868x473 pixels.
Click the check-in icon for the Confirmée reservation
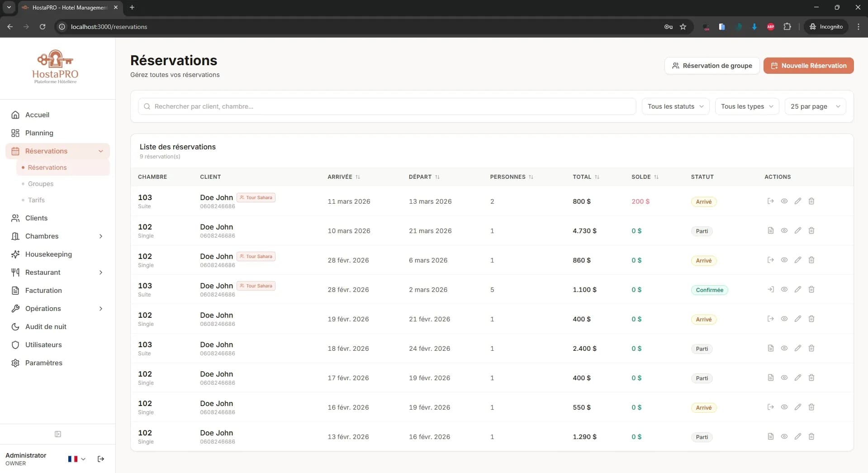click(x=770, y=289)
